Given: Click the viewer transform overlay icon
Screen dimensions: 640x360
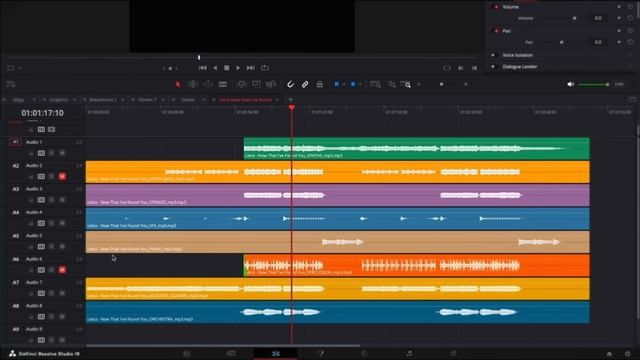Looking at the screenshot, I should 11,68.
